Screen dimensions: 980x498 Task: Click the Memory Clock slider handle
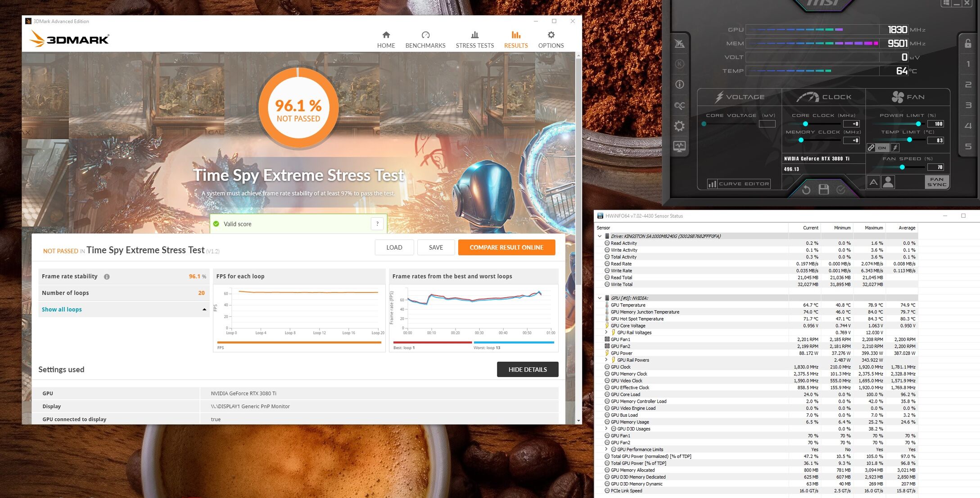pyautogui.click(x=801, y=140)
